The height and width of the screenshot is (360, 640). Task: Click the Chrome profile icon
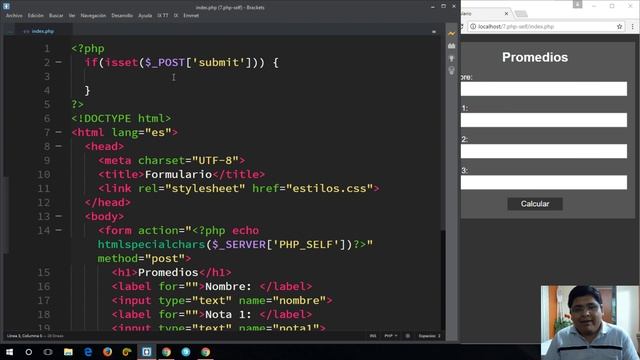pos(577,4)
